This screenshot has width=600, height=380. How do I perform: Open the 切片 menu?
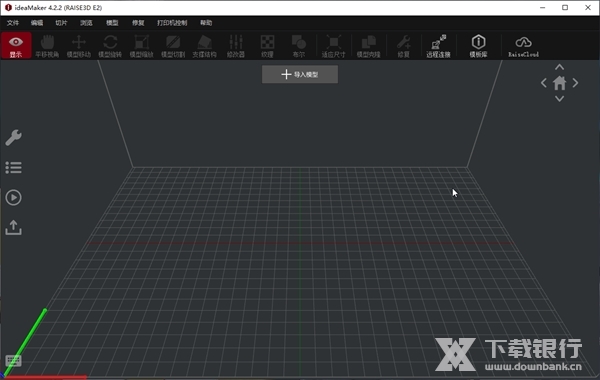point(61,23)
